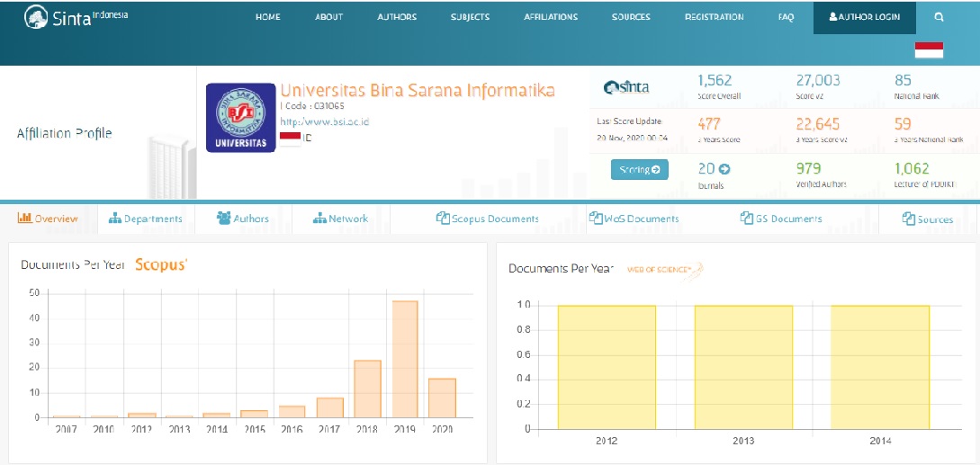Click the 1,562 Score Overall value
Screen dimensions: 980x465
tap(715, 80)
